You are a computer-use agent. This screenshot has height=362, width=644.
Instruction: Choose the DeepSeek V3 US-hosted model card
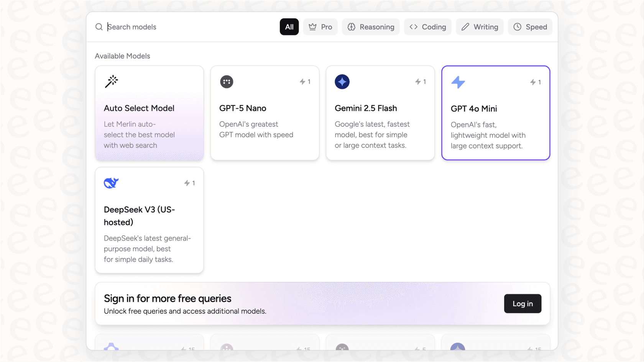coord(149,220)
